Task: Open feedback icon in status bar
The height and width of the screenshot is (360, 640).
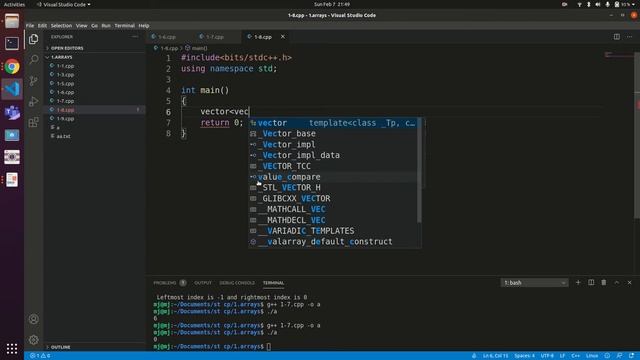Action: click(619, 356)
